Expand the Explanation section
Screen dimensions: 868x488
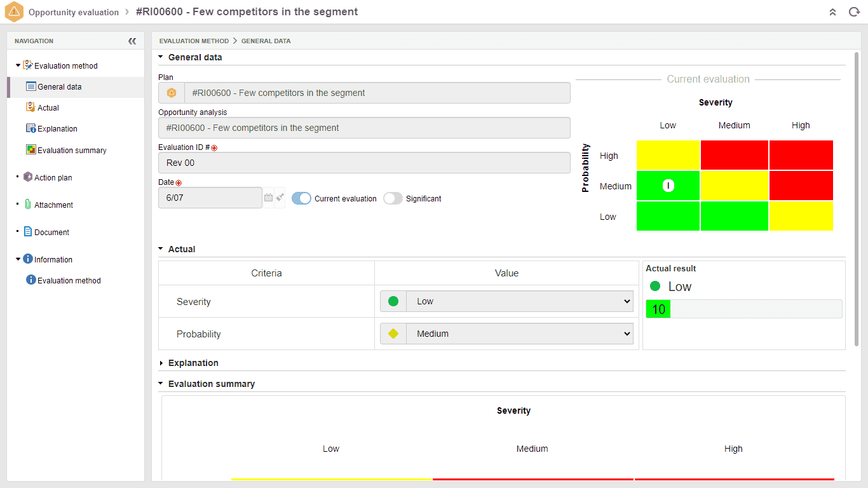tap(161, 363)
